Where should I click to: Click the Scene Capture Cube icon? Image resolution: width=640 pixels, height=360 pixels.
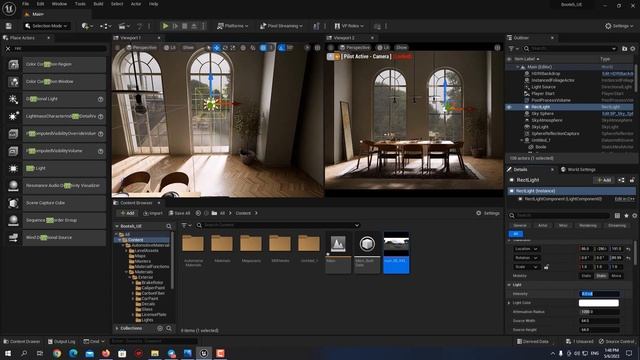pos(13,203)
